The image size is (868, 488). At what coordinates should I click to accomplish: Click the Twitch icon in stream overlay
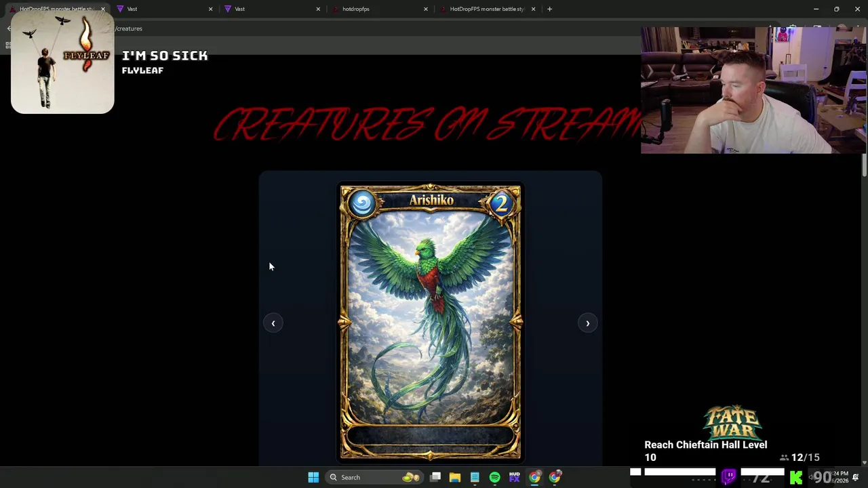[x=728, y=477]
